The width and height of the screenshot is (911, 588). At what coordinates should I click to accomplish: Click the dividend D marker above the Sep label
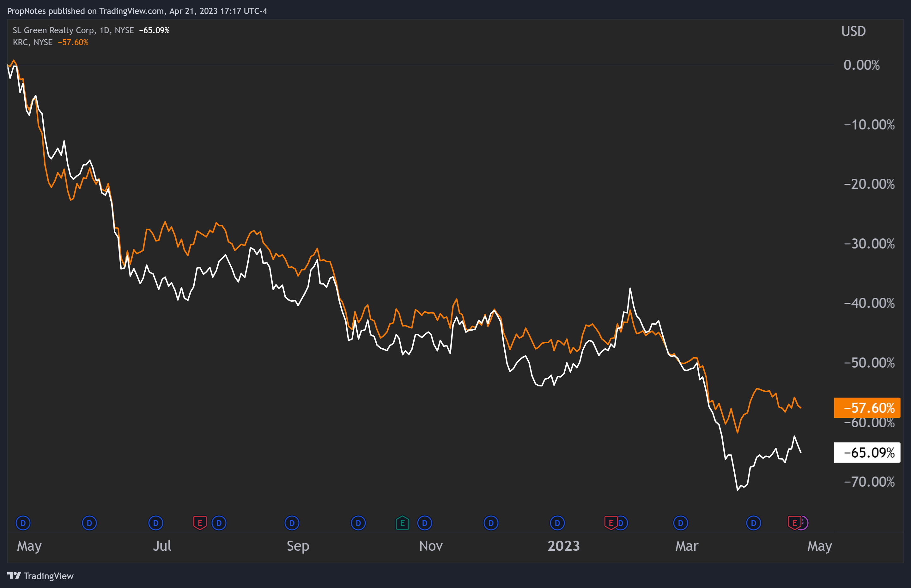292,523
